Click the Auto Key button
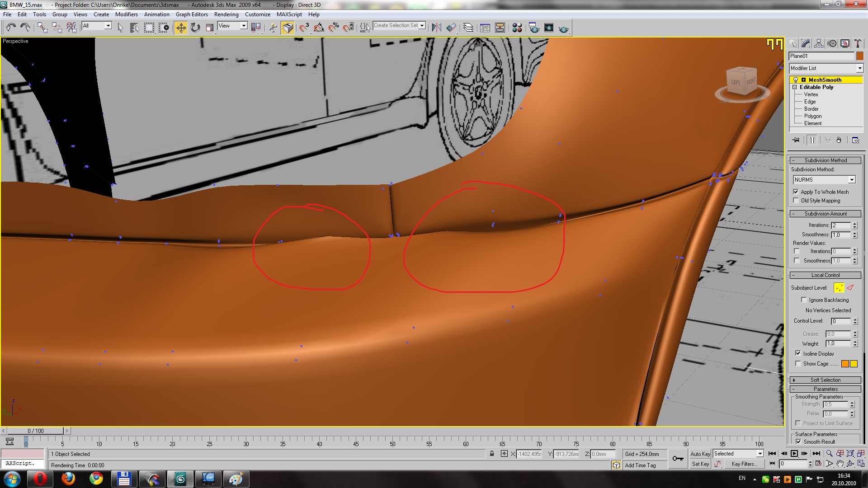The height and width of the screenshot is (488, 868). (700, 454)
